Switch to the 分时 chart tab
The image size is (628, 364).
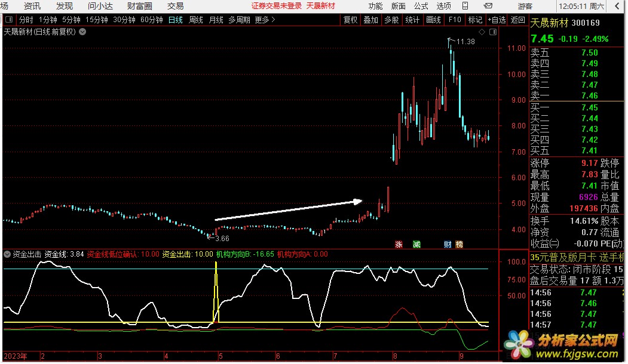26,20
